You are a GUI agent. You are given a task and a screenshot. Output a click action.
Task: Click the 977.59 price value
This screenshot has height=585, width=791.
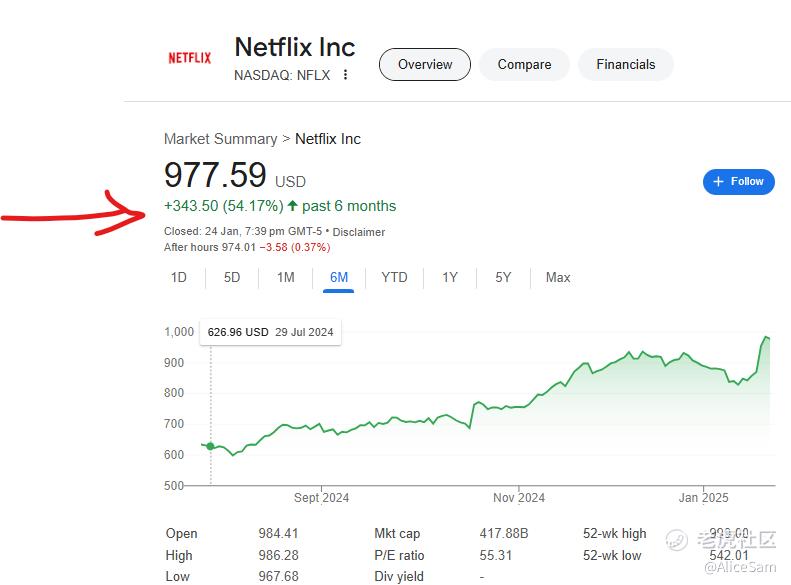[215, 175]
